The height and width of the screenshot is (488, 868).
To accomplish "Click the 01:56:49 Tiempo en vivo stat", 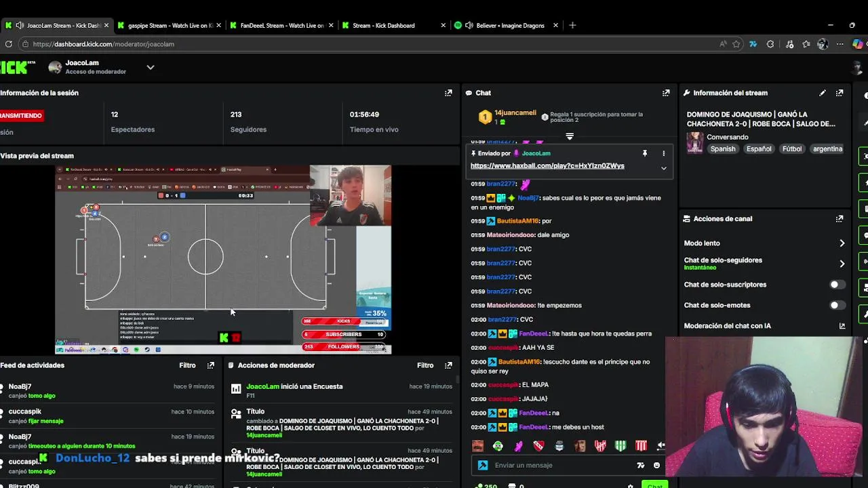I will 374,122.
